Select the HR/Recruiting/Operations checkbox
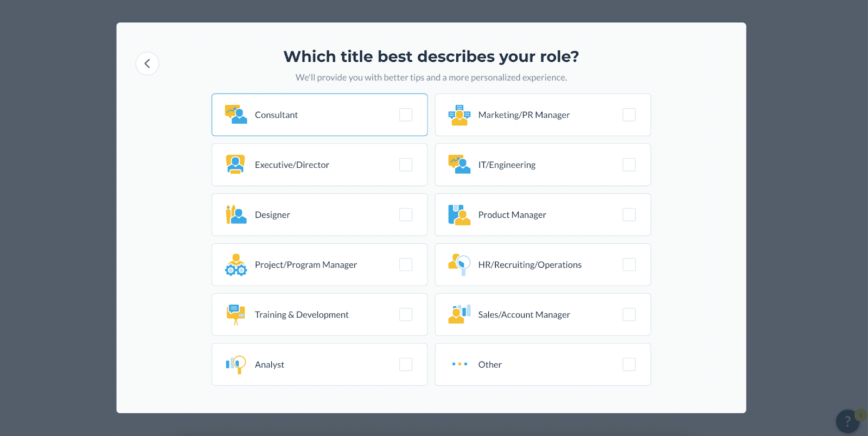The image size is (868, 436). tap(629, 264)
